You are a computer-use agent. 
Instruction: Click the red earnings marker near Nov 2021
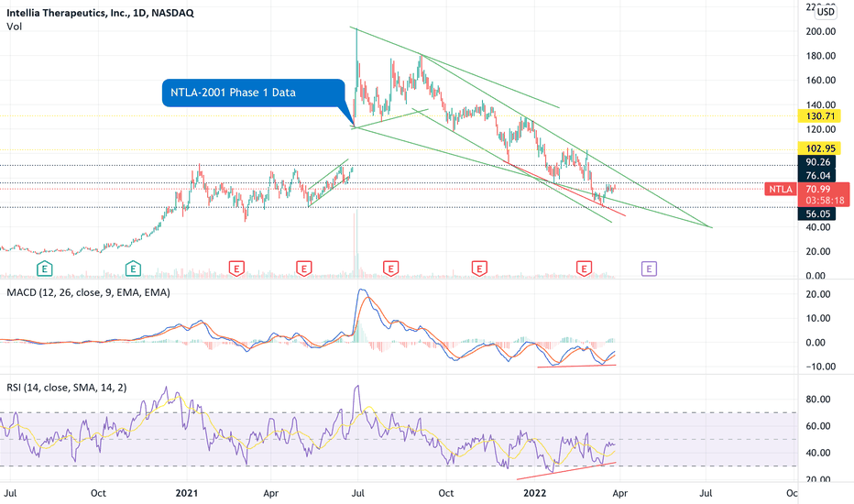pos(479,268)
